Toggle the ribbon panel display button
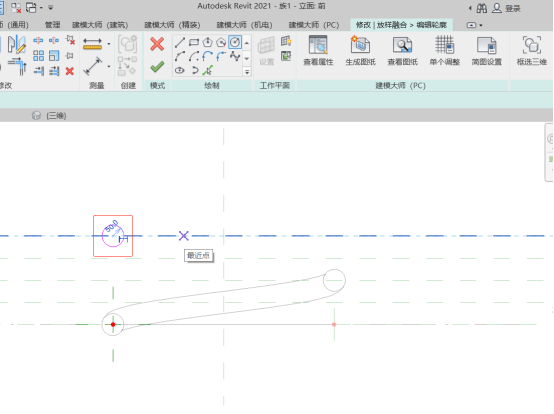 (x=471, y=25)
